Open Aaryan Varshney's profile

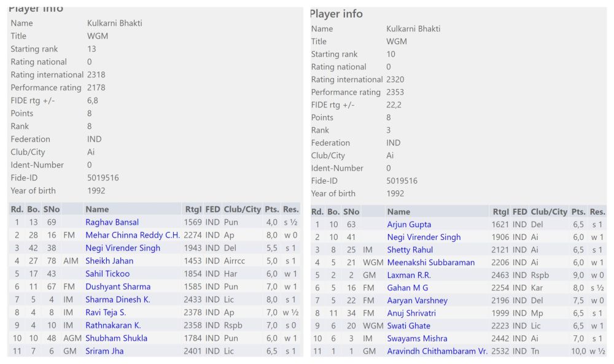pos(417,301)
